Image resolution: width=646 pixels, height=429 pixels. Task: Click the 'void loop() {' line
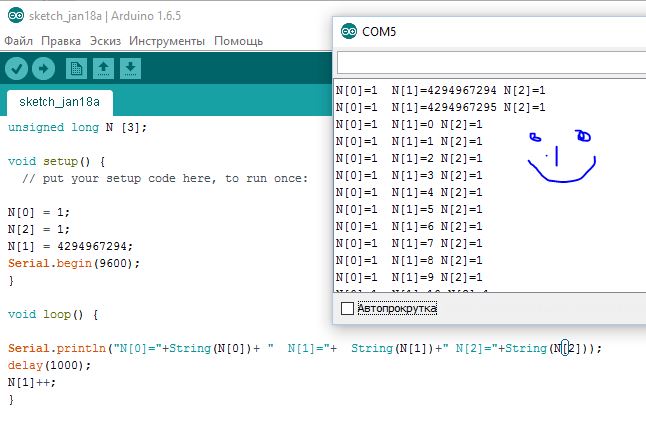[x=53, y=314]
